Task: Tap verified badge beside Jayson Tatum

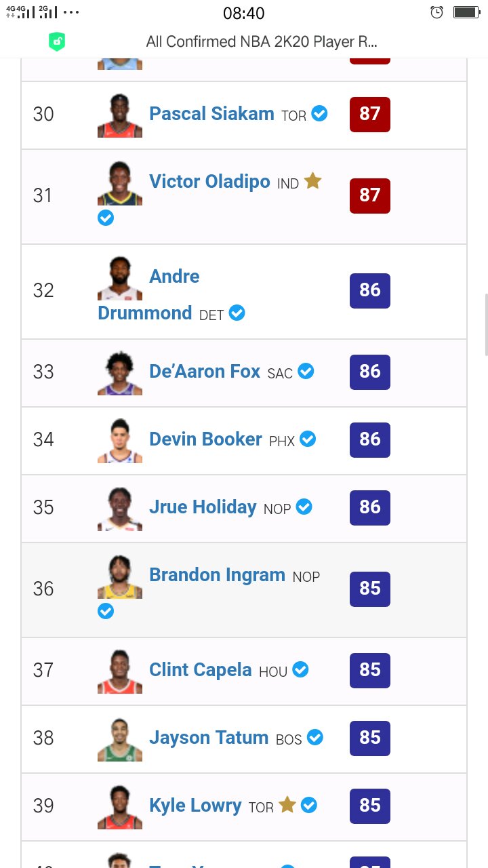Action: tap(315, 737)
